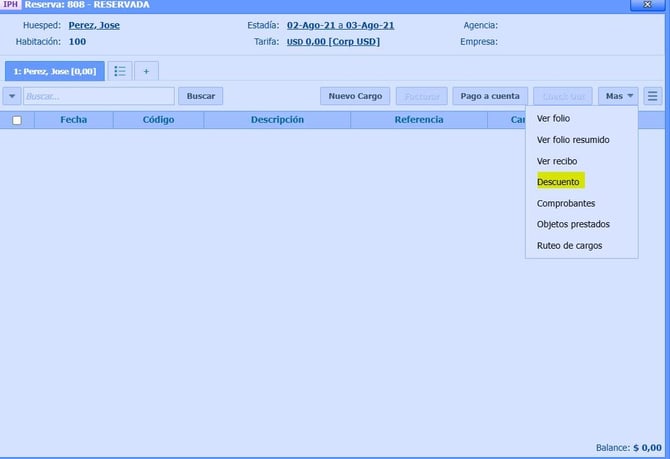Click the IPH application logo icon

(x=12, y=5)
